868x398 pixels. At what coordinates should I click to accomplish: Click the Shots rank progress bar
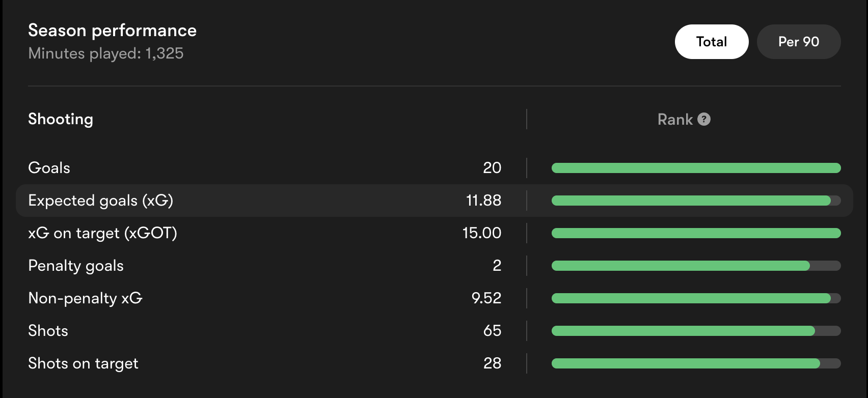(x=696, y=331)
